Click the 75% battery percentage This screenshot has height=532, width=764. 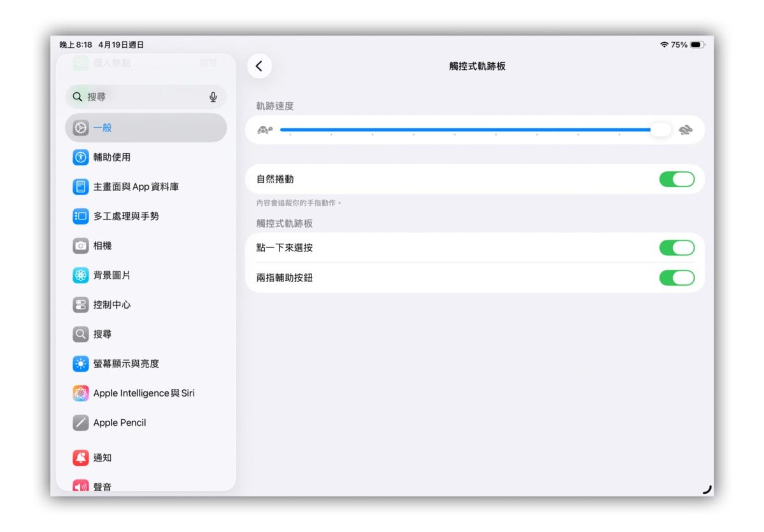click(x=679, y=45)
